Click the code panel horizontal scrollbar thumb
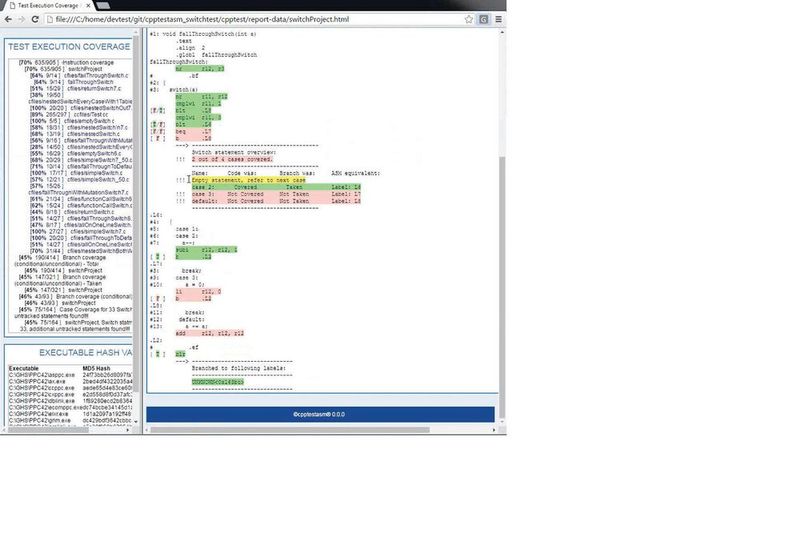Image resolution: width=800 pixels, height=533 pixels. pyautogui.click(x=290, y=429)
